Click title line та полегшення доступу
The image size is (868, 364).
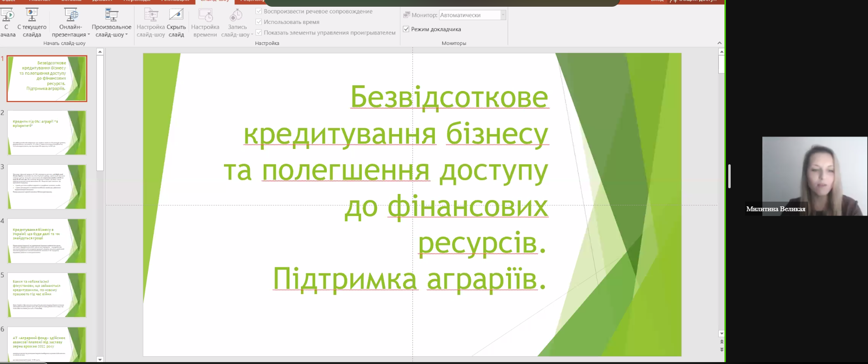[x=386, y=171]
